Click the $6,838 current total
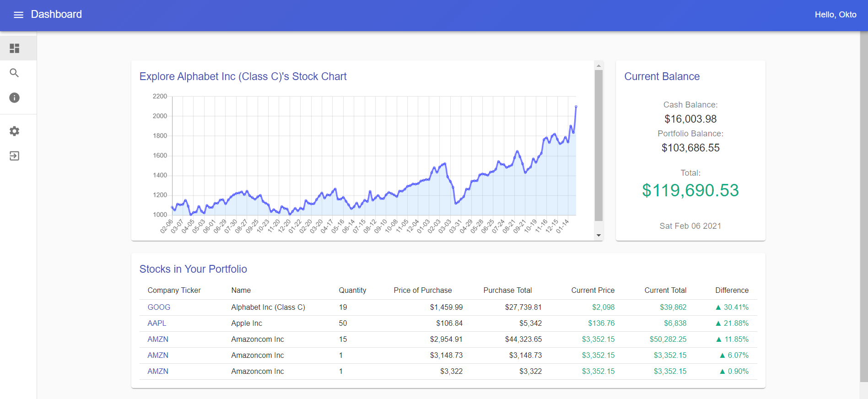Screen dimensions: 868x399 pyautogui.click(x=675, y=324)
